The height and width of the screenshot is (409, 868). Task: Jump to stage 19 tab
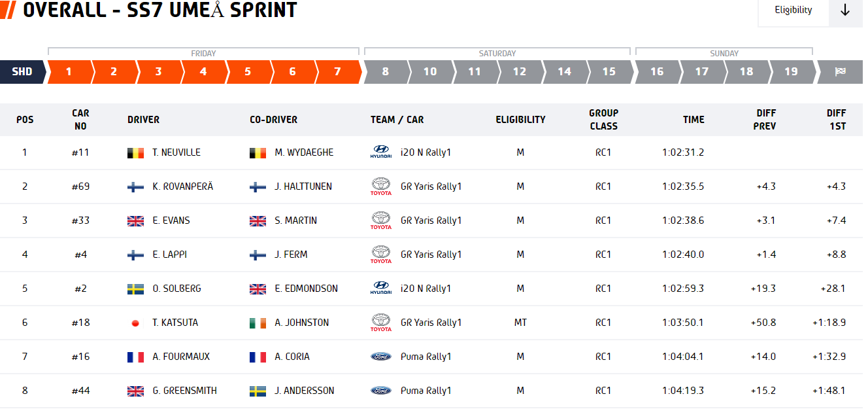pyautogui.click(x=791, y=72)
